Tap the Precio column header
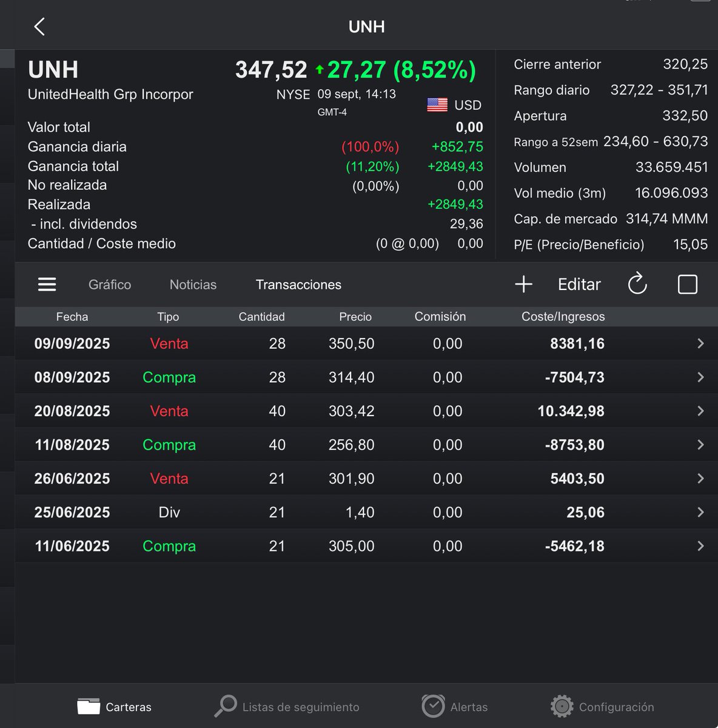Image resolution: width=718 pixels, height=728 pixels. [x=355, y=317]
